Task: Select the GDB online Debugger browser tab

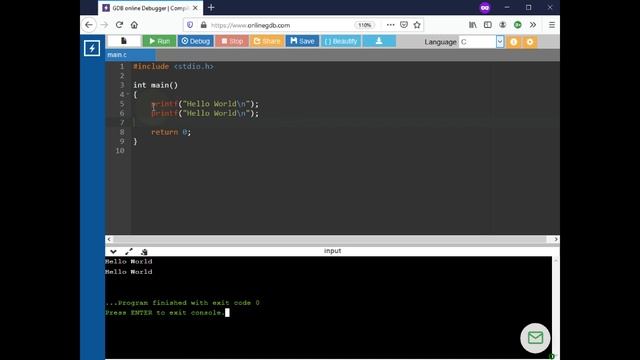Action: [x=151, y=8]
